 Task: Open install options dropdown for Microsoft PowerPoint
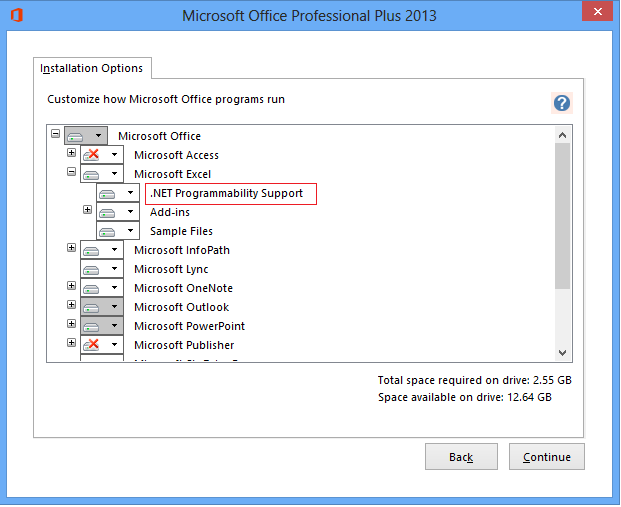click(x=102, y=326)
